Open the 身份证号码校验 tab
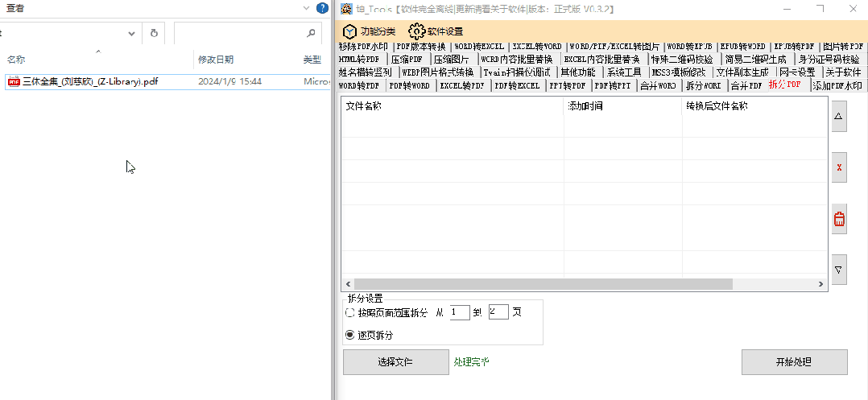 [829, 60]
